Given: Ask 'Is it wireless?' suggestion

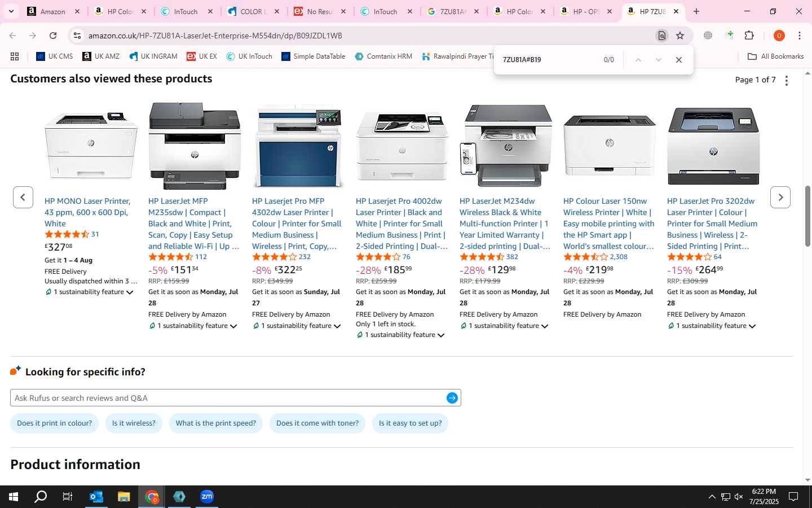Looking at the screenshot, I should (134, 423).
